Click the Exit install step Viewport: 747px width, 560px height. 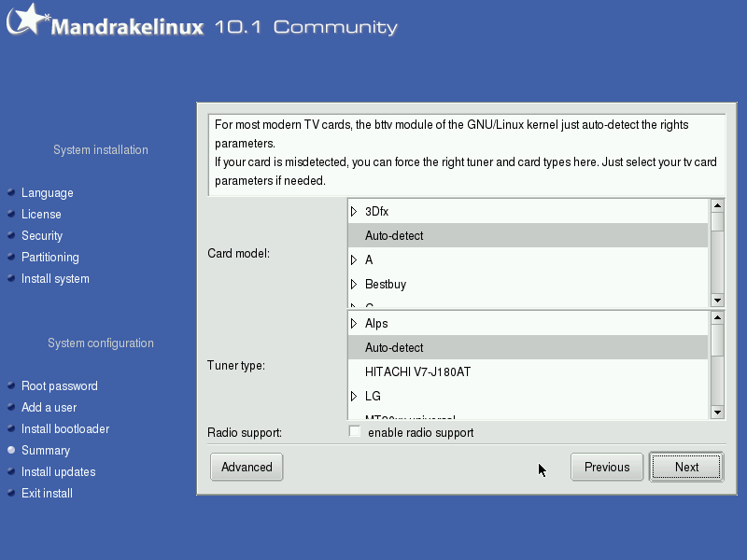coord(47,494)
